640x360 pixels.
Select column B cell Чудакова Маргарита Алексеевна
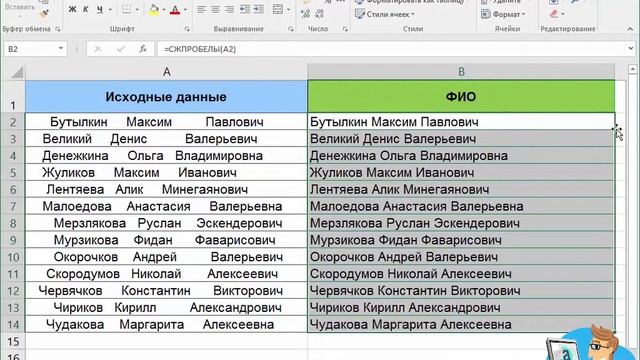[x=461, y=324]
